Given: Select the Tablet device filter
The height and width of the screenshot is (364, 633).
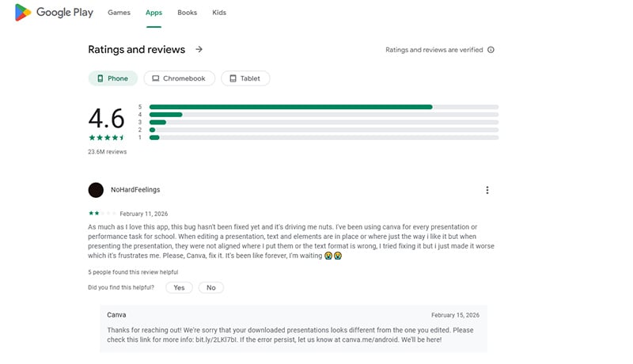Looking at the screenshot, I should (x=245, y=78).
